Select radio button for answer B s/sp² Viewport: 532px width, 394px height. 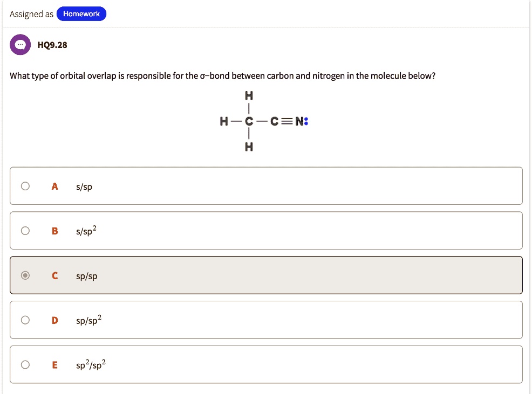click(25, 230)
